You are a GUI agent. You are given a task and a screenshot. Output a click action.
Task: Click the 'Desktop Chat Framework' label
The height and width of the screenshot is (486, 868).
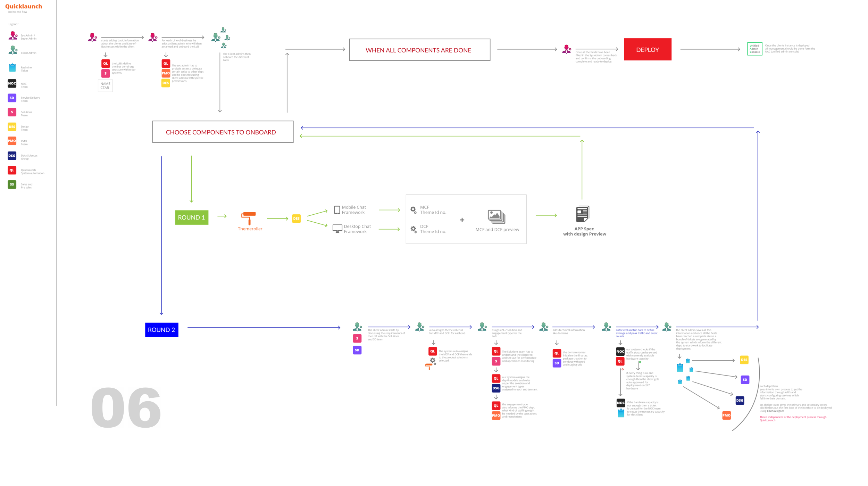tap(357, 229)
